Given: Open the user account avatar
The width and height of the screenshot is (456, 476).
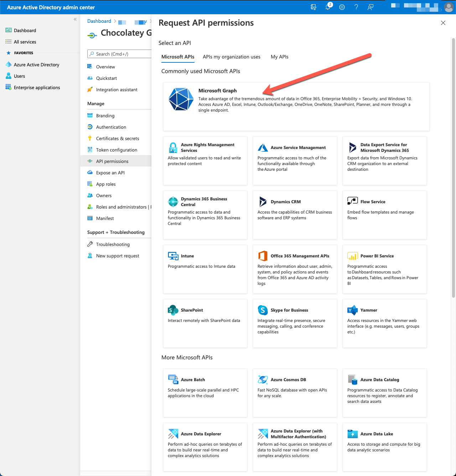Looking at the screenshot, I should (x=449, y=7).
